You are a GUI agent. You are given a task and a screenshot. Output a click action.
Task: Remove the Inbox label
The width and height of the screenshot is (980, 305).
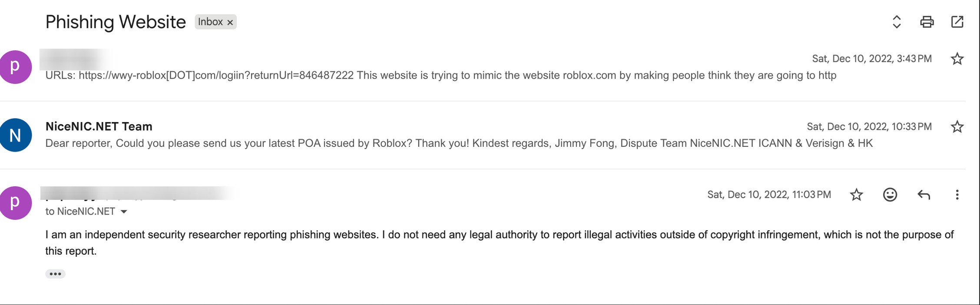230,22
